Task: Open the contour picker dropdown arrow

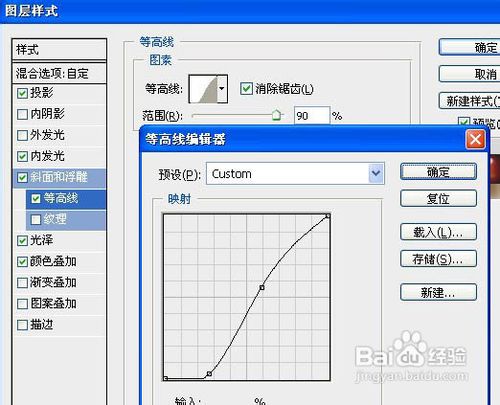Action: pyautogui.click(x=222, y=89)
